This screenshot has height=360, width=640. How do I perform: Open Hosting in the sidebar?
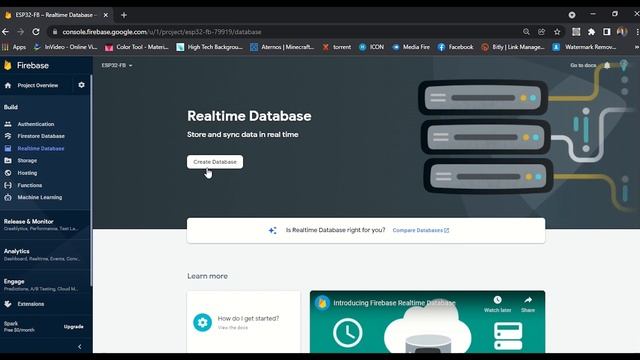[x=27, y=173]
